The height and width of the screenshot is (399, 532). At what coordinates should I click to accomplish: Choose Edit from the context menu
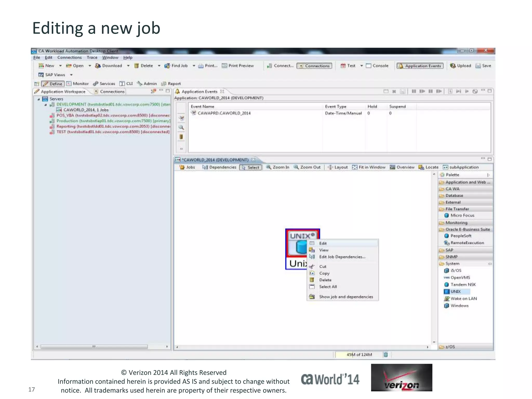(x=323, y=243)
